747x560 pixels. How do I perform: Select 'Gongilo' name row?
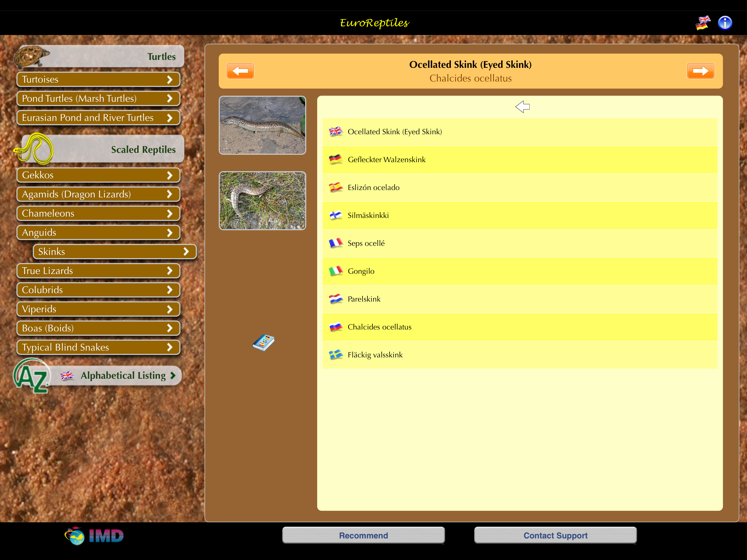coord(520,271)
